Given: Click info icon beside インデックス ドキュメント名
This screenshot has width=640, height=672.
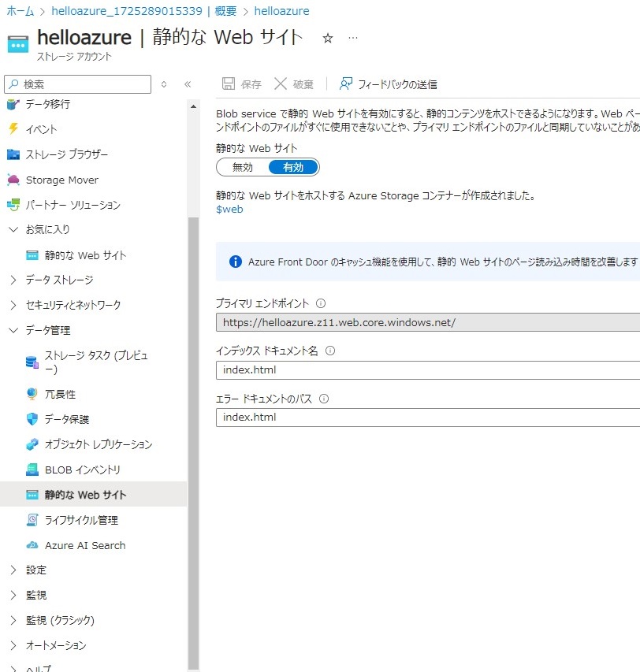Looking at the screenshot, I should pyautogui.click(x=330, y=351).
